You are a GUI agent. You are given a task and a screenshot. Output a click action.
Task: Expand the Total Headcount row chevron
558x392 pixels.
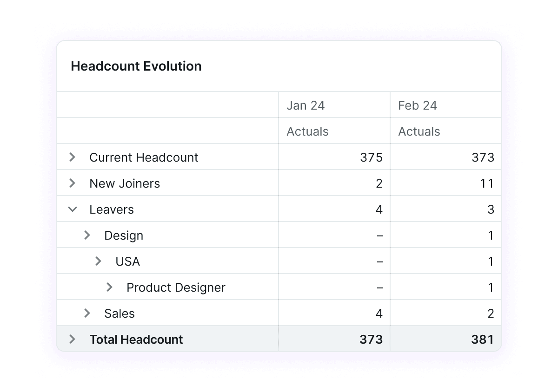click(72, 339)
